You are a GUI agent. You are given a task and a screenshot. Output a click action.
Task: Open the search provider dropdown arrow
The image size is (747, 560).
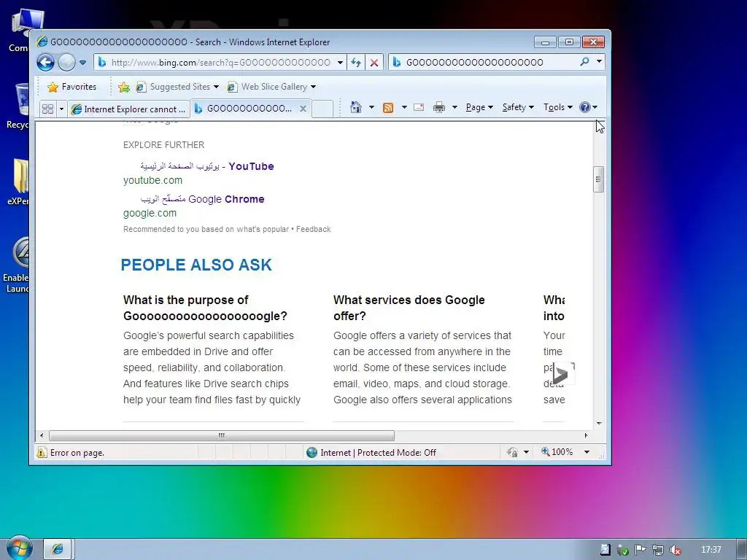(x=599, y=62)
